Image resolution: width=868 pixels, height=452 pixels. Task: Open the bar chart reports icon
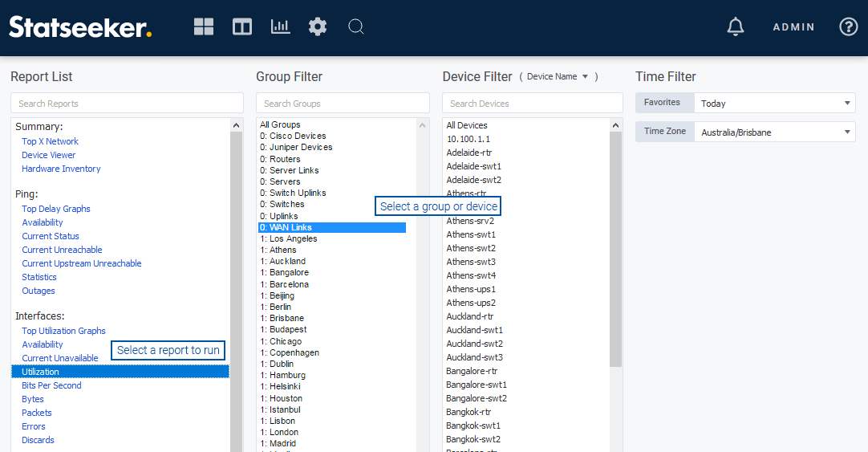280,26
